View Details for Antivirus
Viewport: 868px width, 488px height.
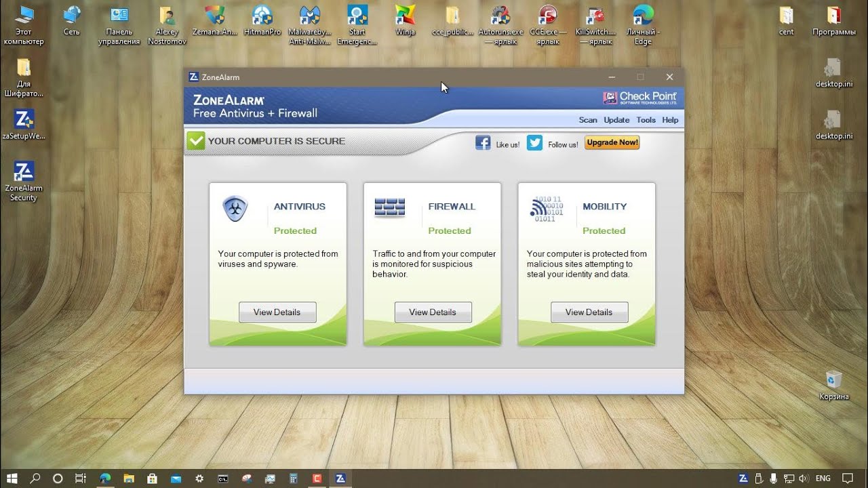click(x=277, y=312)
